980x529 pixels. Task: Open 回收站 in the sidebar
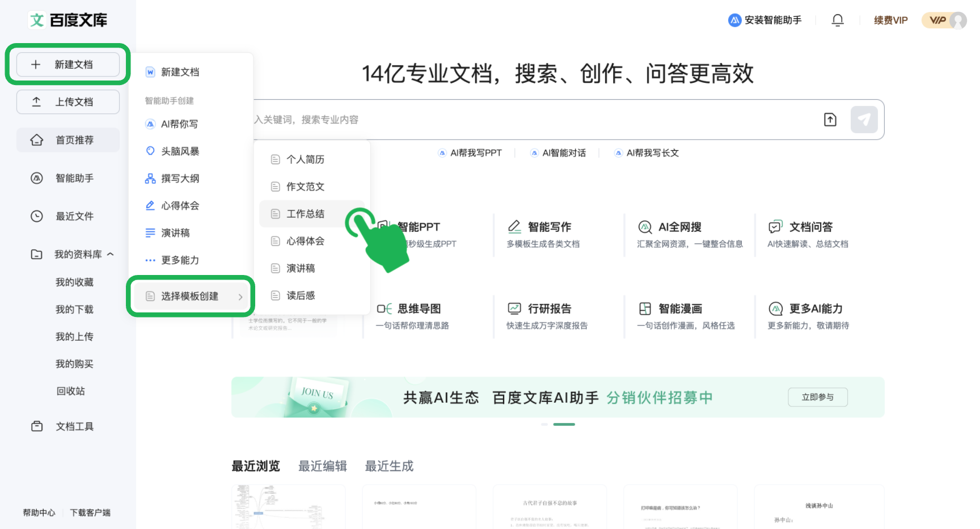click(x=70, y=391)
